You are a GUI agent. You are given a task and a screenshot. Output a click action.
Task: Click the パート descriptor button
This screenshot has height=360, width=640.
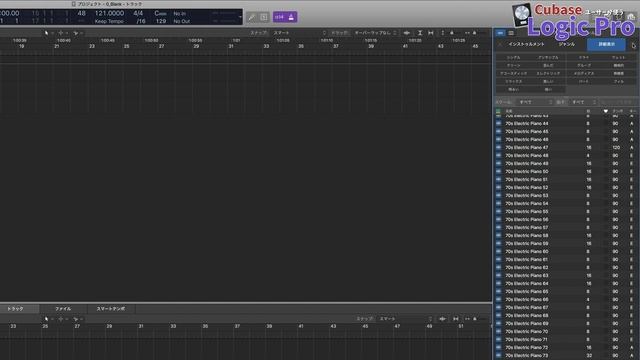pyautogui.click(x=584, y=81)
